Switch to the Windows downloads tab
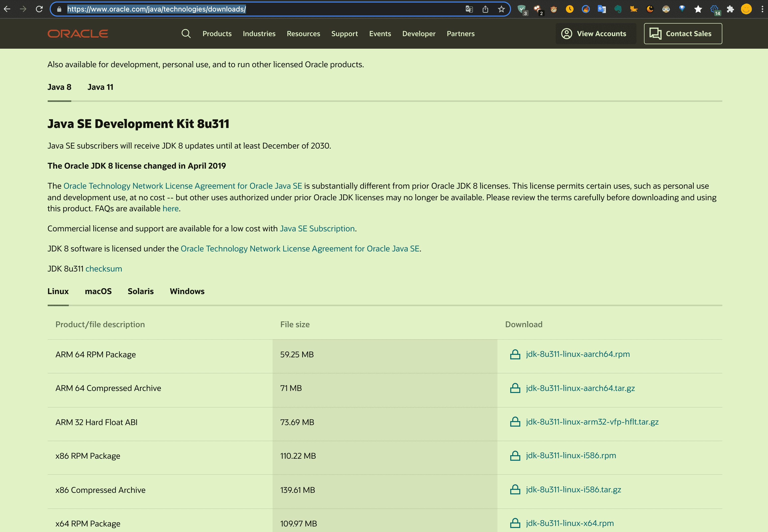Image resolution: width=768 pixels, height=532 pixels. pos(187,291)
